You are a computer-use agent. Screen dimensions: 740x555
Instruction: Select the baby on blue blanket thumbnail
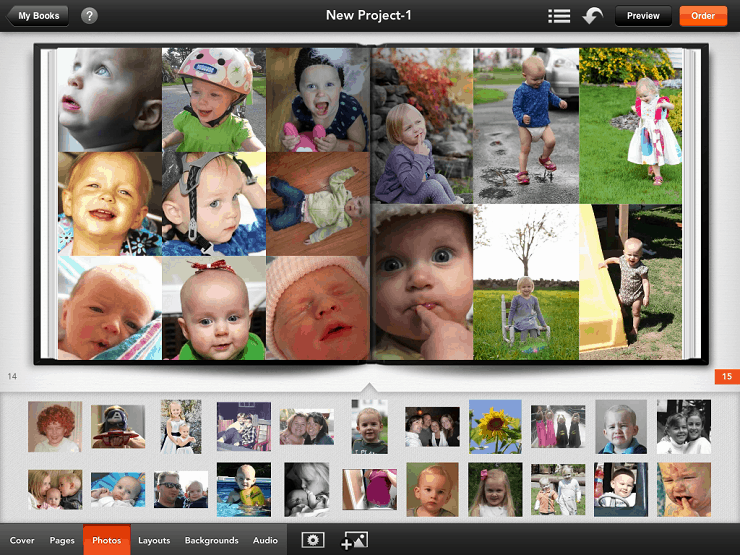118,489
